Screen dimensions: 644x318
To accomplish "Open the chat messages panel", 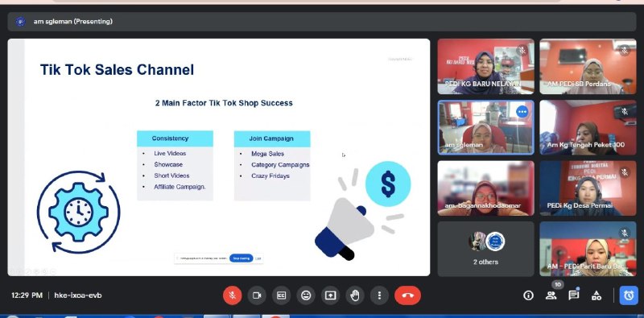I will 574,295.
